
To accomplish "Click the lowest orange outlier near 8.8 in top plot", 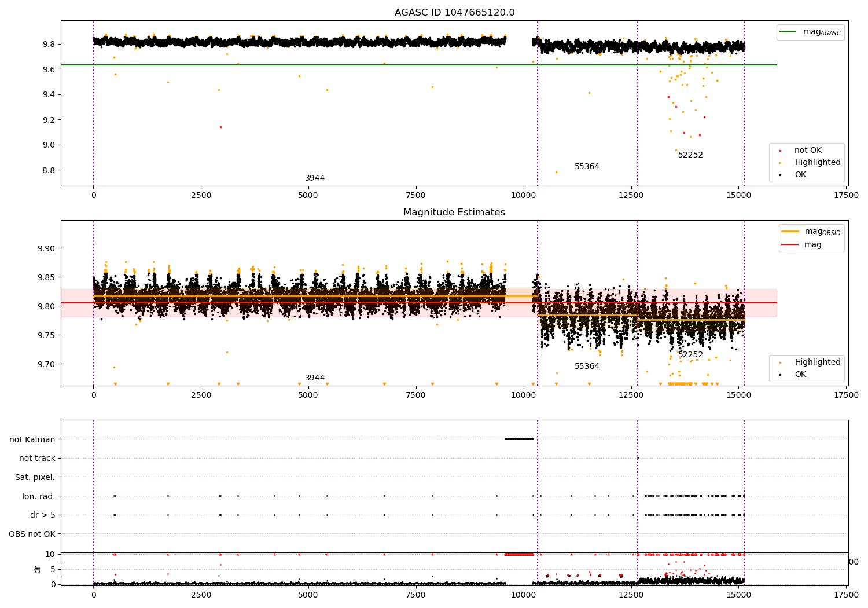I will click(556, 172).
